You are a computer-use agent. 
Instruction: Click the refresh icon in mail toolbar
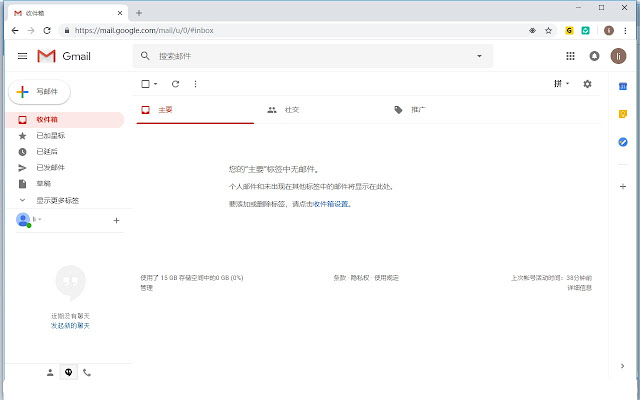[x=176, y=84]
